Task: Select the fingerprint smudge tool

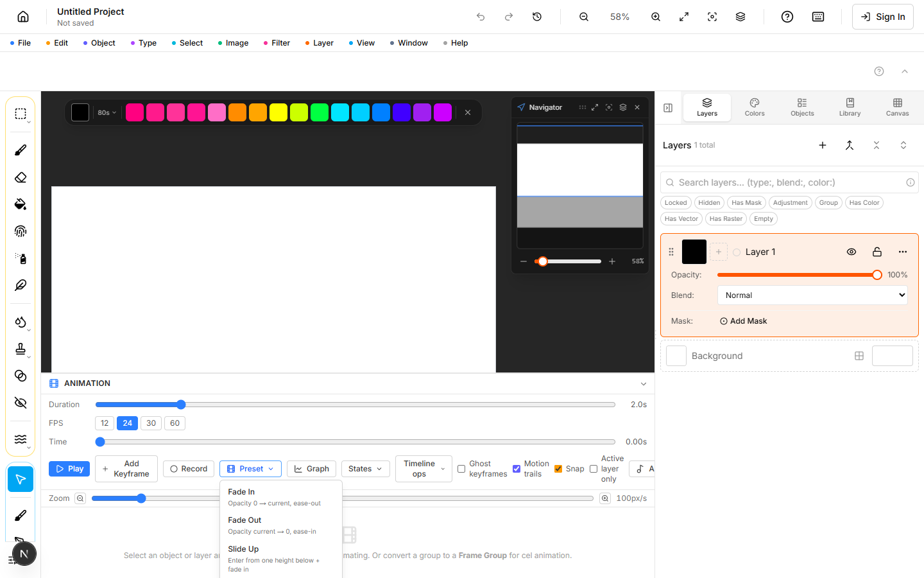Action: pyautogui.click(x=21, y=231)
